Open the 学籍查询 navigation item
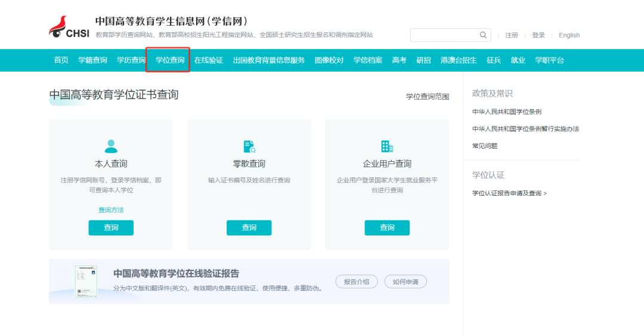This screenshot has height=335, width=644. pos(92,60)
